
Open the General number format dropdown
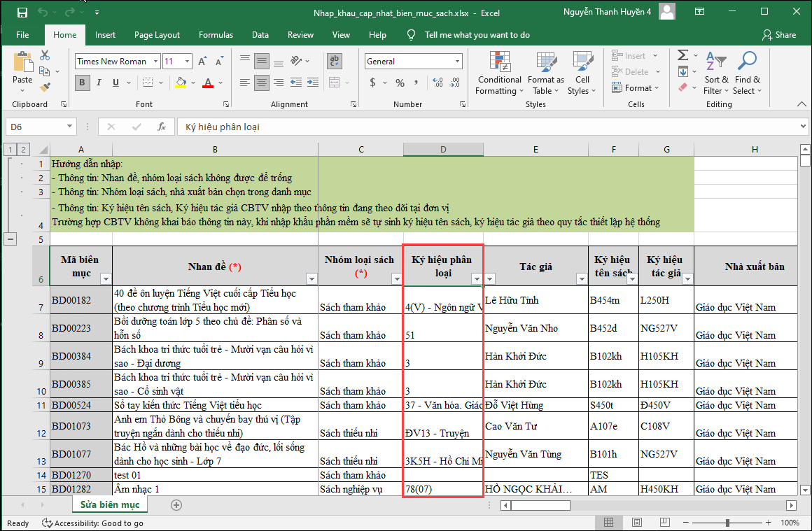(x=457, y=62)
